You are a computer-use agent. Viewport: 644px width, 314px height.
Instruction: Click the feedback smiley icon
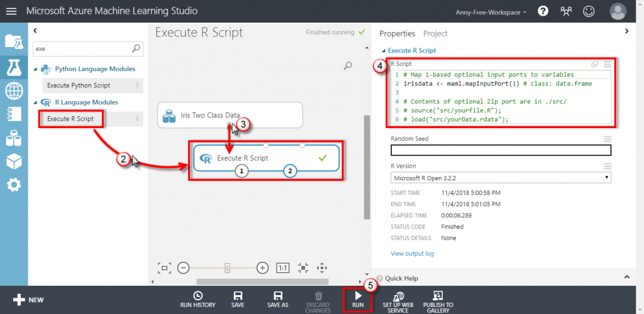(x=589, y=11)
